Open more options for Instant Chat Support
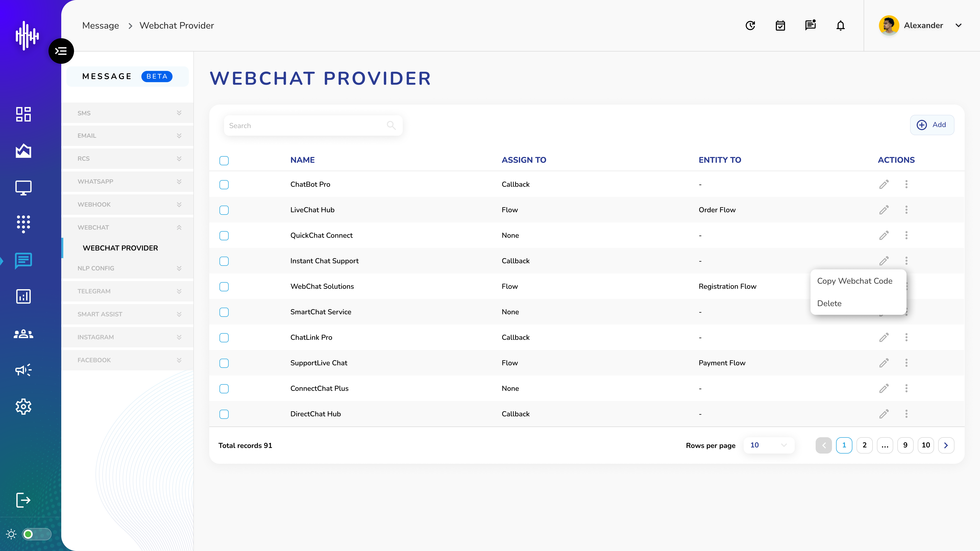Screen dimensions: 980x551 [906, 261]
